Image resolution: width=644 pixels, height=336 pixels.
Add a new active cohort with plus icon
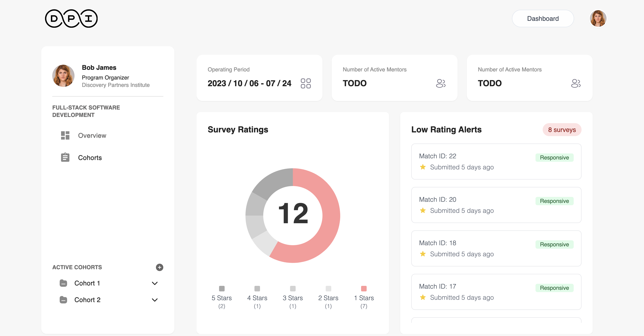(x=160, y=267)
